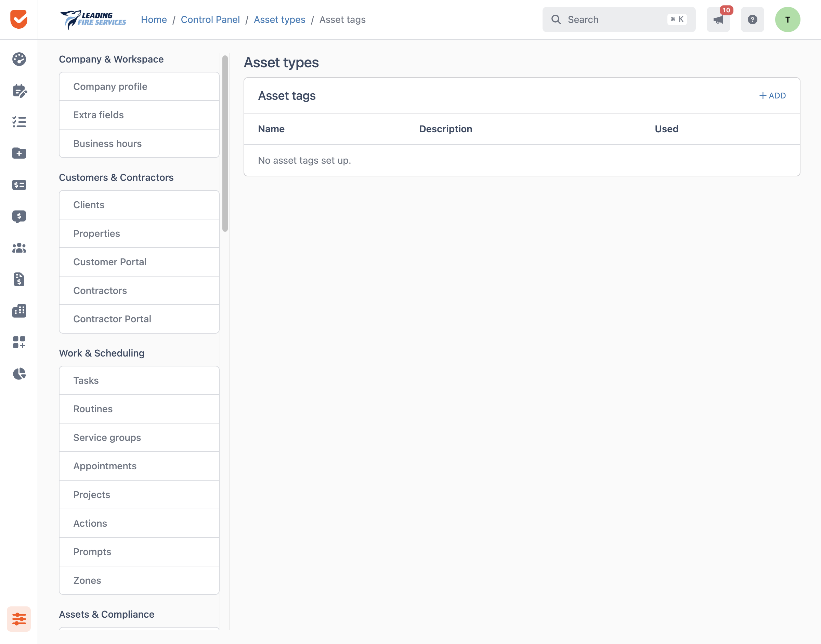Image resolution: width=821 pixels, height=644 pixels.
Task: Open the green T user avatar
Action: 787,19
